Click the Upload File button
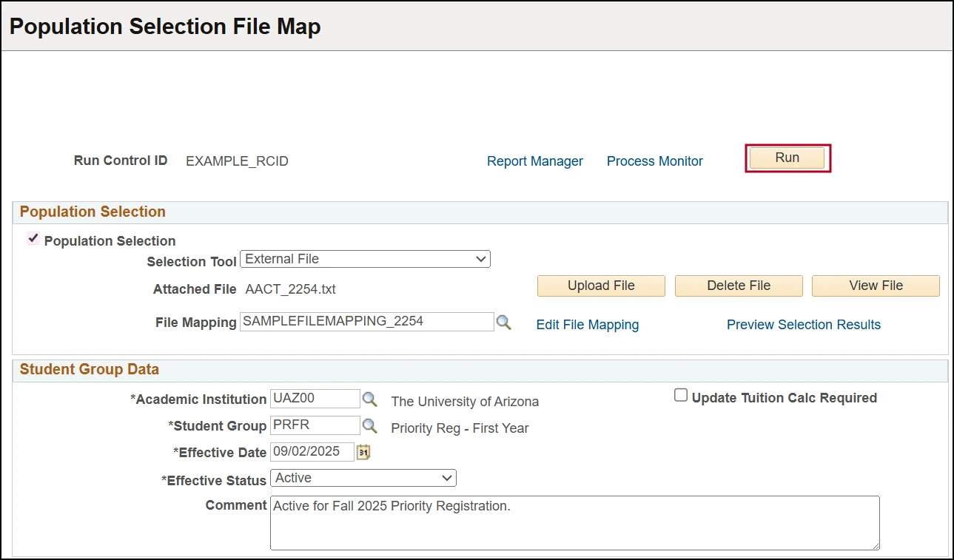The width and height of the screenshot is (954, 560). click(x=601, y=286)
